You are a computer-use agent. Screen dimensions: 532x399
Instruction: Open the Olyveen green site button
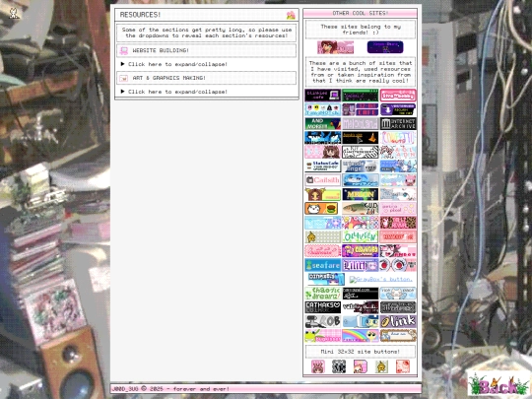click(x=360, y=236)
